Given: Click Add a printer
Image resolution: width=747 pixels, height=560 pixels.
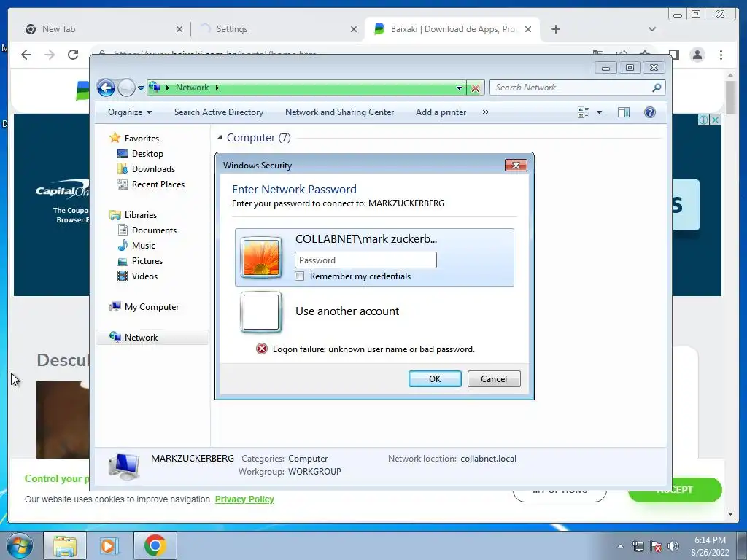Looking at the screenshot, I should pos(441,112).
